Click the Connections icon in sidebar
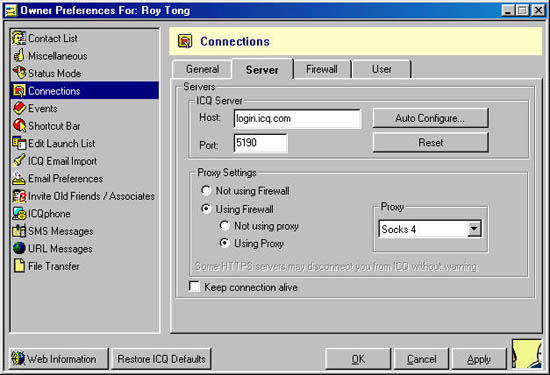Screen dimensions: 550x375 point(19,91)
